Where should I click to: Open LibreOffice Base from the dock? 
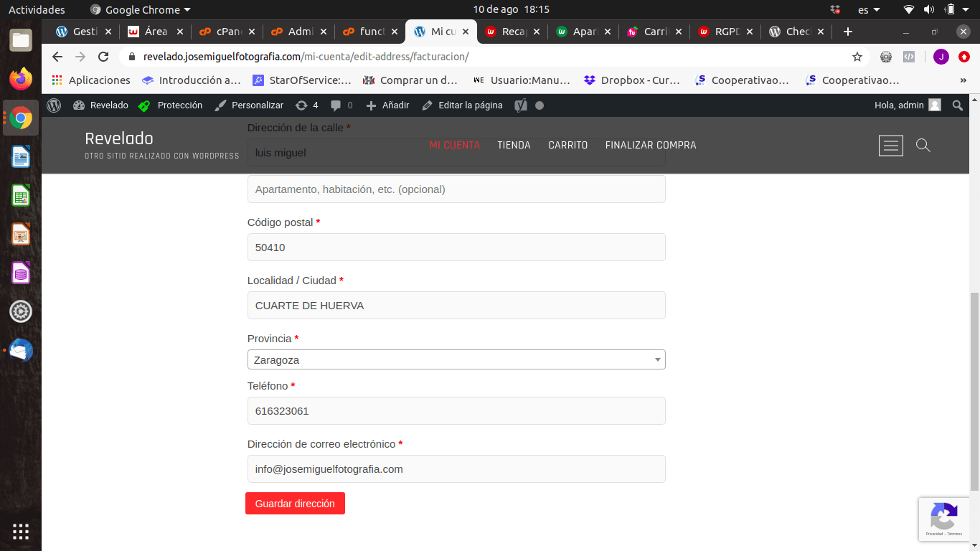(21, 273)
